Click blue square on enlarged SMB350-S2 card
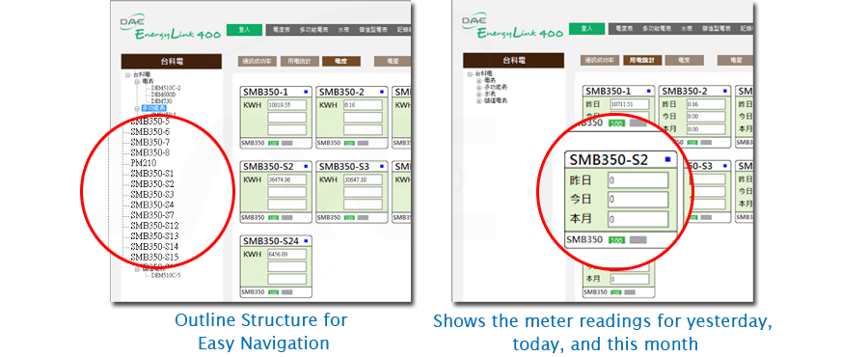Viewport: 868px width, 357px height. (667, 159)
